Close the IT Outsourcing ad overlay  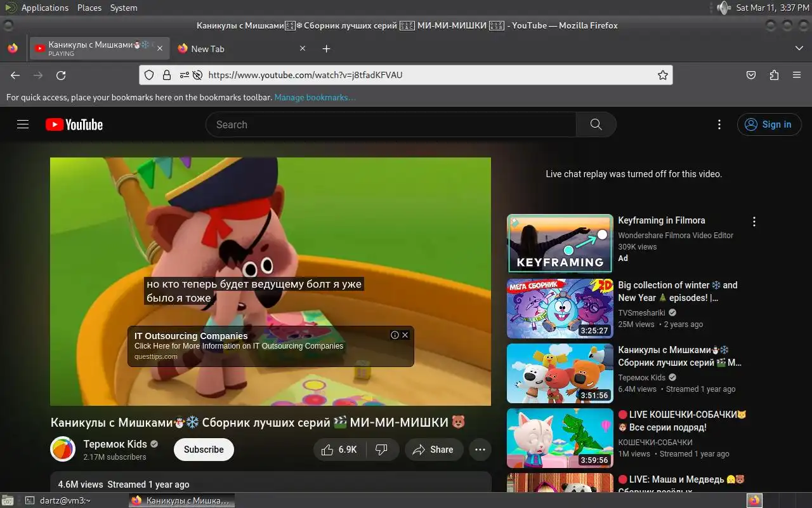(405, 335)
